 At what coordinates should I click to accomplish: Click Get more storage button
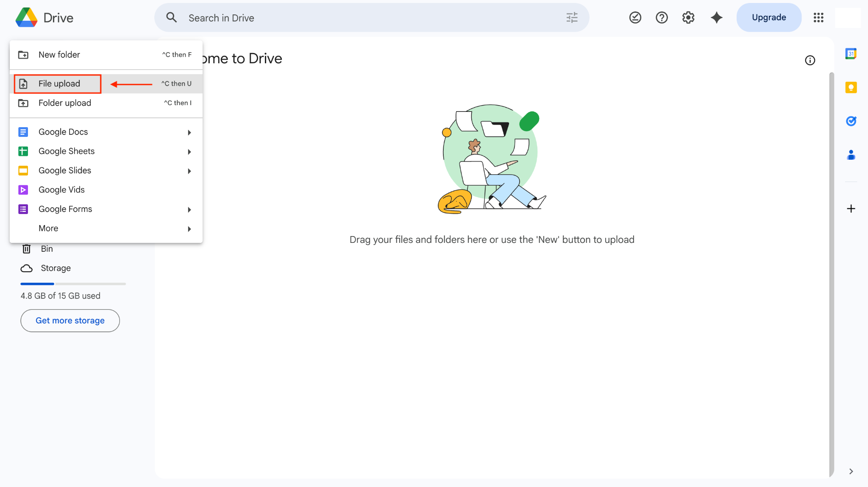pyautogui.click(x=70, y=320)
